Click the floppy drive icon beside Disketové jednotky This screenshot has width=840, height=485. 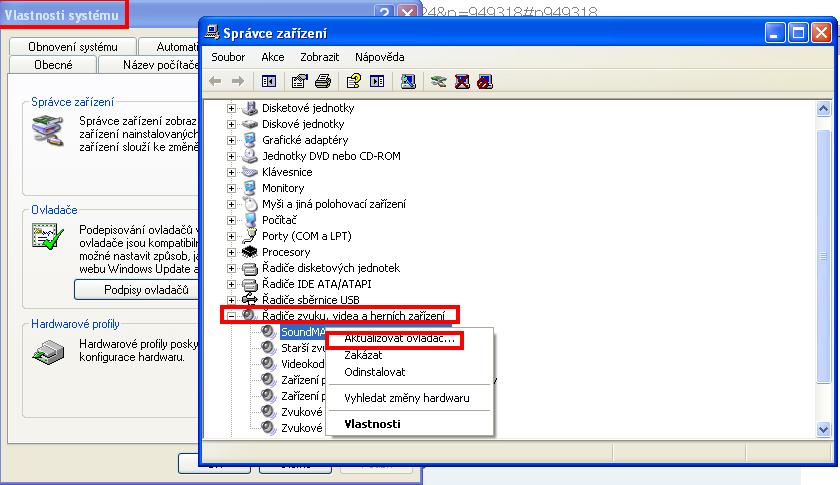[250, 108]
